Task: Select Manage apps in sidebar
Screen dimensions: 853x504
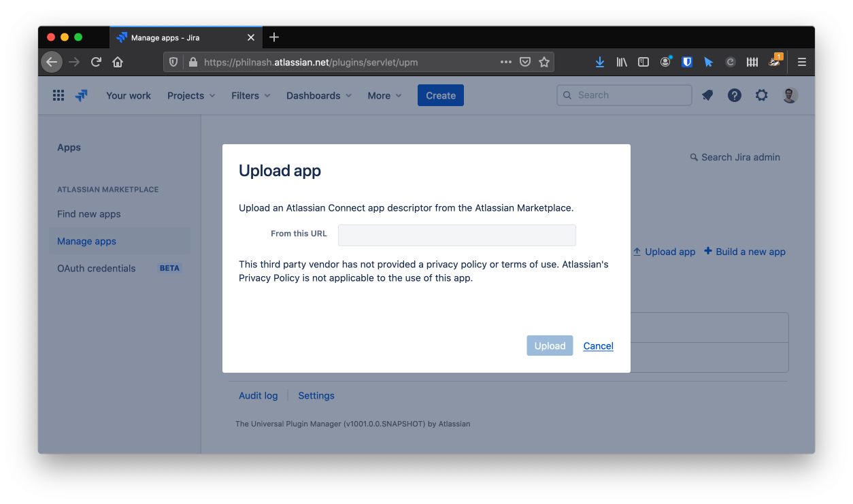Action: (x=120, y=241)
